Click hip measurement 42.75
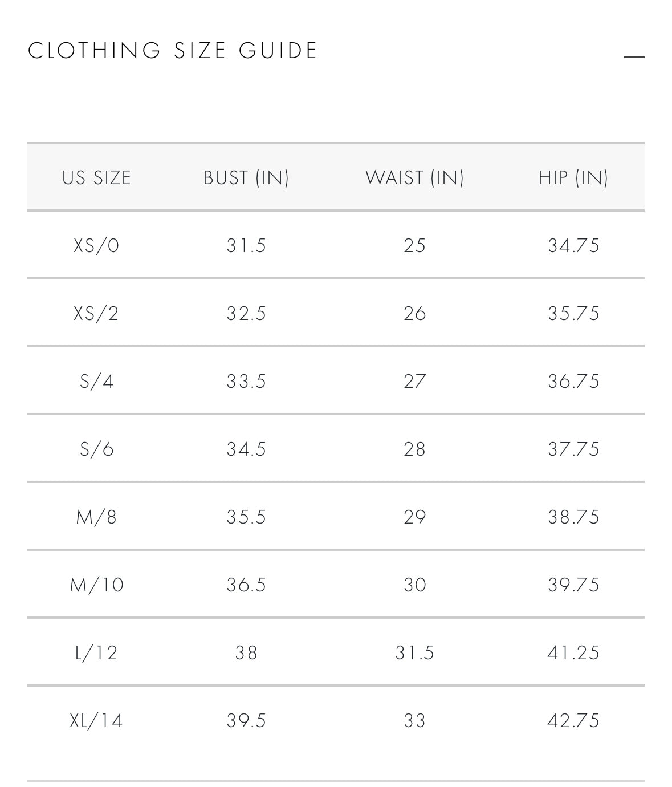The width and height of the screenshot is (672, 787). pos(573,721)
